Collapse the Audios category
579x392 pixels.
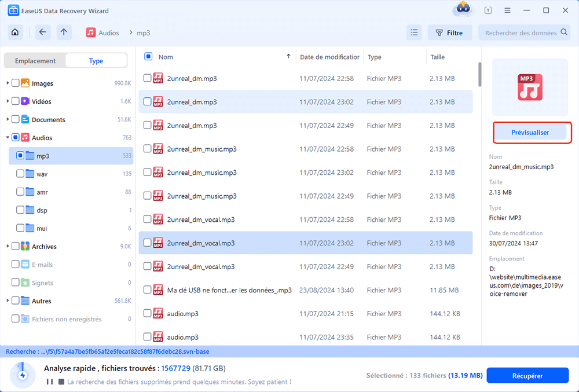pyautogui.click(x=8, y=138)
